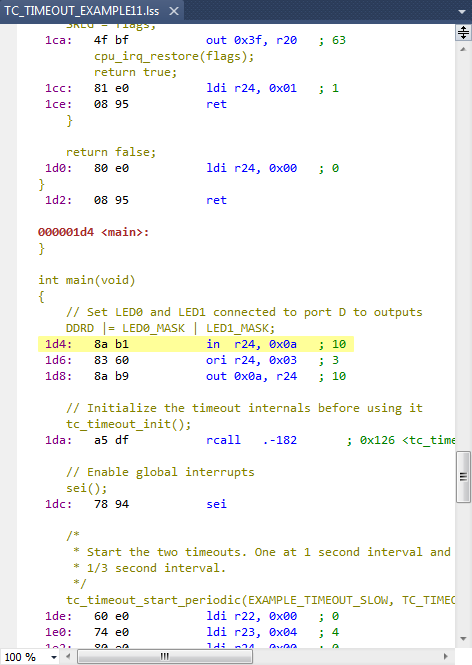Click the tc_timeout_init(); source line

tap(128, 424)
